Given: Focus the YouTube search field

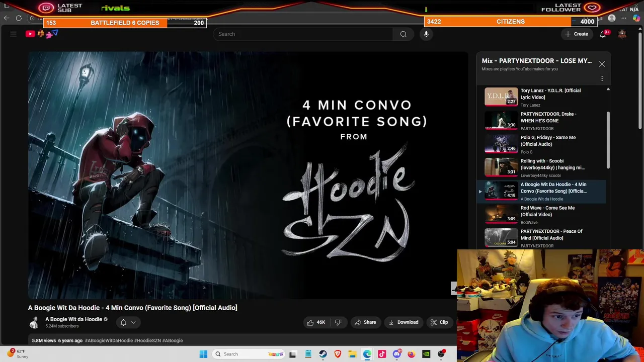Looking at the screenshot, I should click(x=302, y=34).
